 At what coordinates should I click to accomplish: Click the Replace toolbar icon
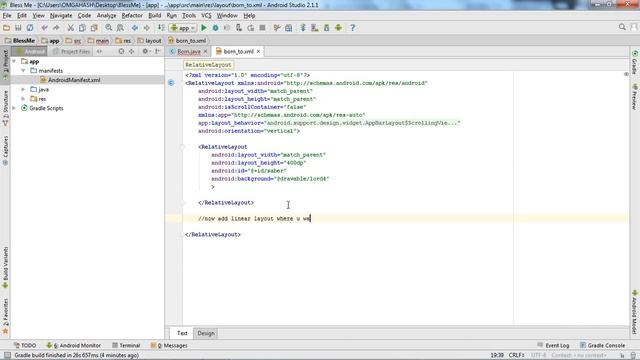120,28
